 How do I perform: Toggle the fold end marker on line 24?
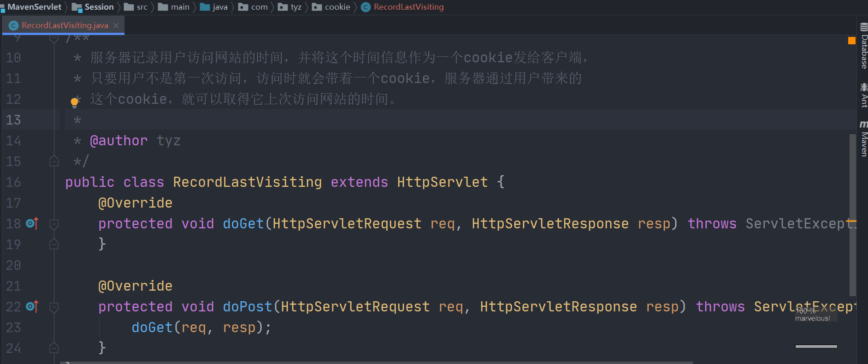[x=54, y=347]
